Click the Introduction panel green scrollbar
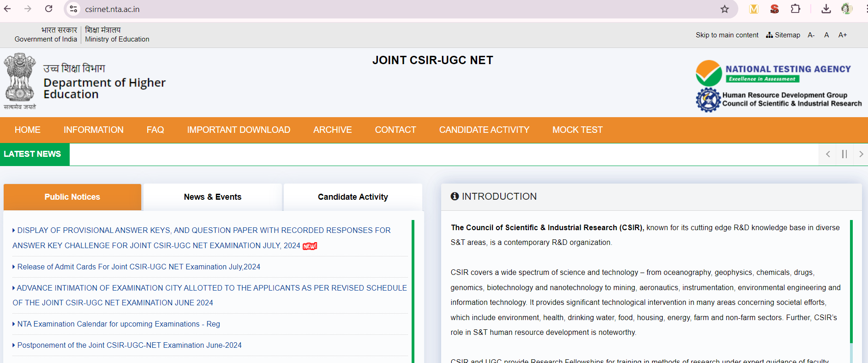The image size is (868, 363). pyautogui.click(x=851, y=281)
